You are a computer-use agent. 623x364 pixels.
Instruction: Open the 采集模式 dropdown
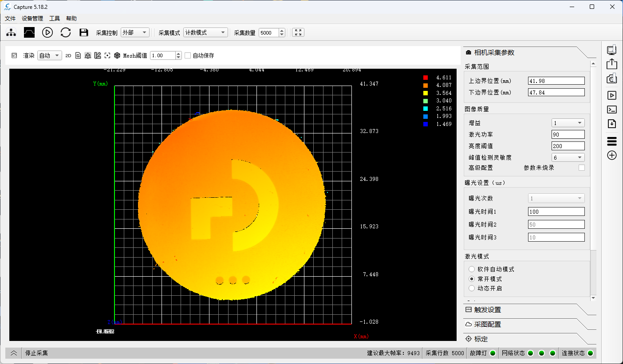(x=205, y=32)
